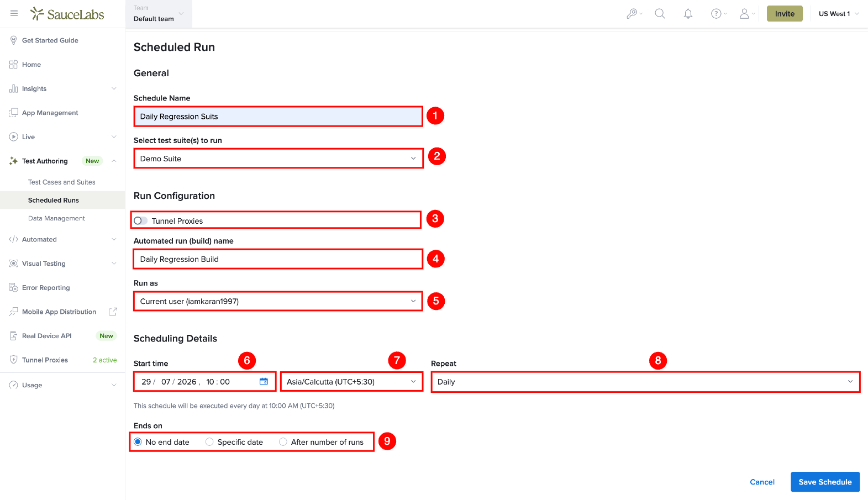Click the Test Authoring sparkle icon
Image resolution: width=868 pixels, height=500 pixels.
click(13, 161)
